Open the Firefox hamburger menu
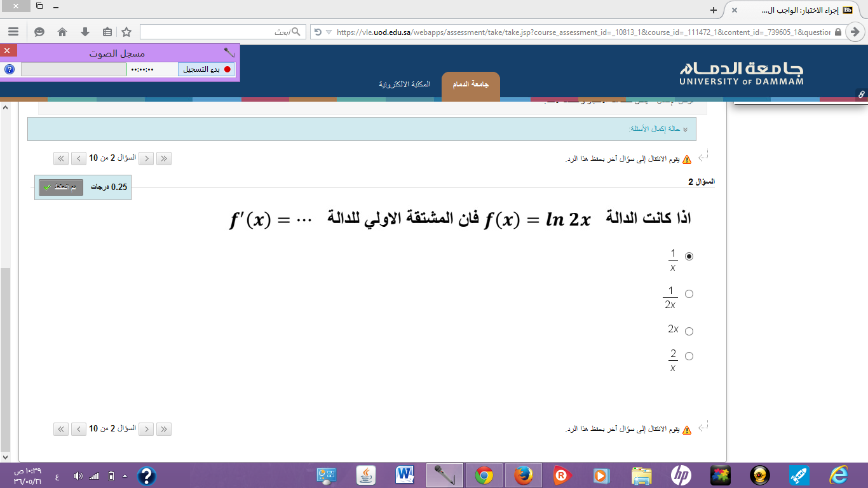The width and height of the screenshot is (868, 488). [13, 32]
